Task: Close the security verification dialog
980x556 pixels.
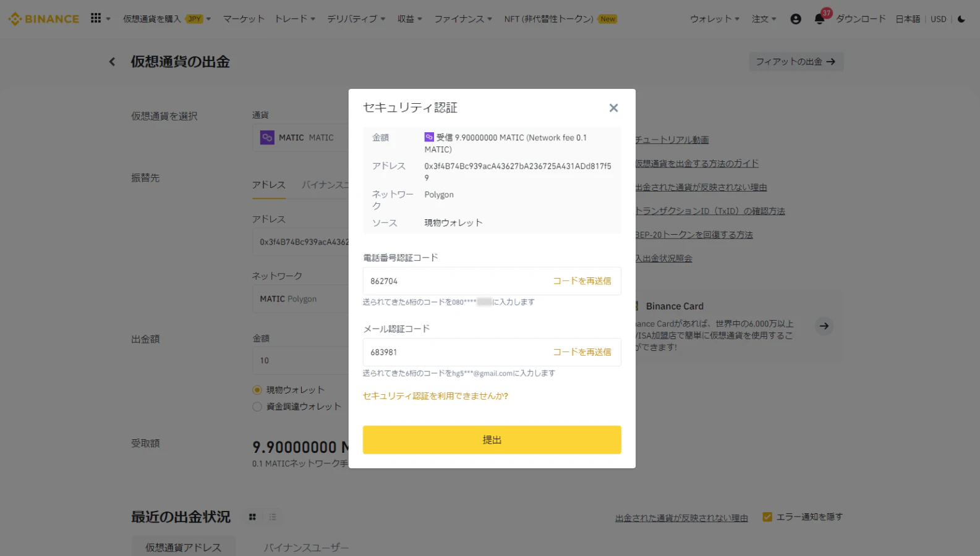Action: tap(613, 108)
